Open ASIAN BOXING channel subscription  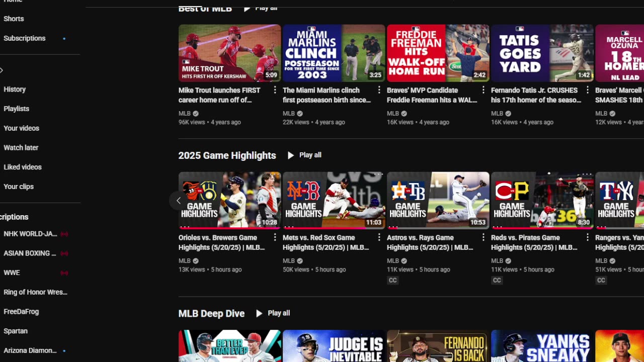(x=30, y=253)
